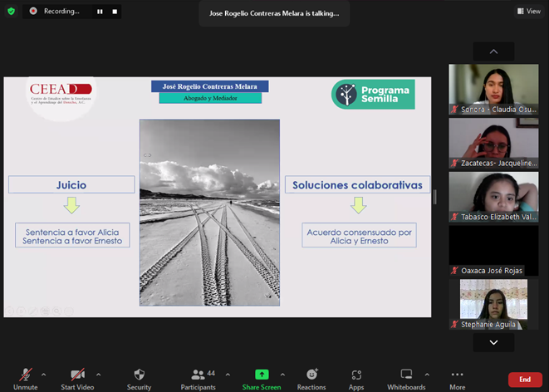Viewport: 549px width, 392px height.
Task: Click muted mic icon on Stephanie Aguila tile
Action: [455, 325]
